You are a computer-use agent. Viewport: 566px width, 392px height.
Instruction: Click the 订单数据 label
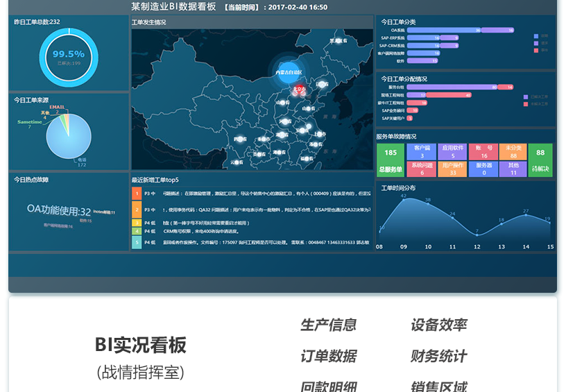(329, 356)
